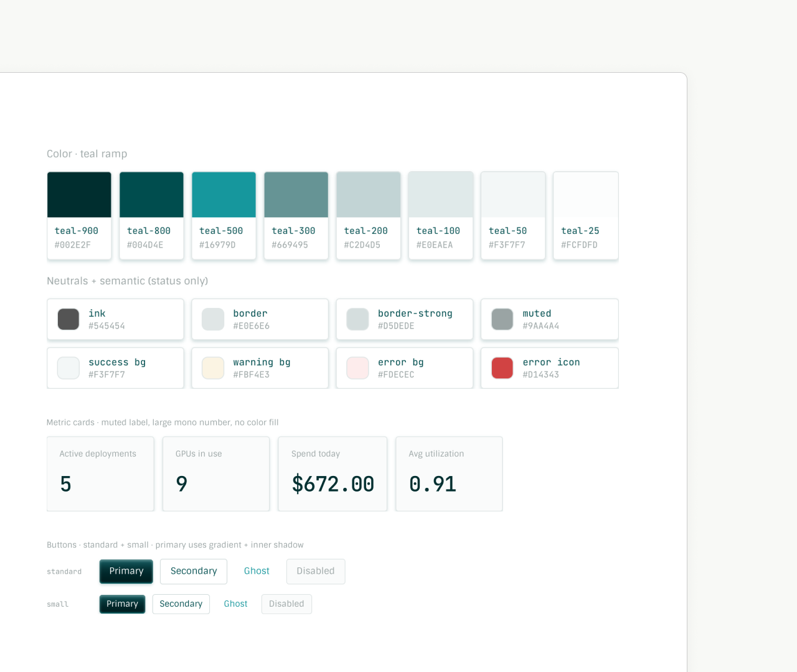
Task: Click the standard Primary button
Action: tap(126, 571)
